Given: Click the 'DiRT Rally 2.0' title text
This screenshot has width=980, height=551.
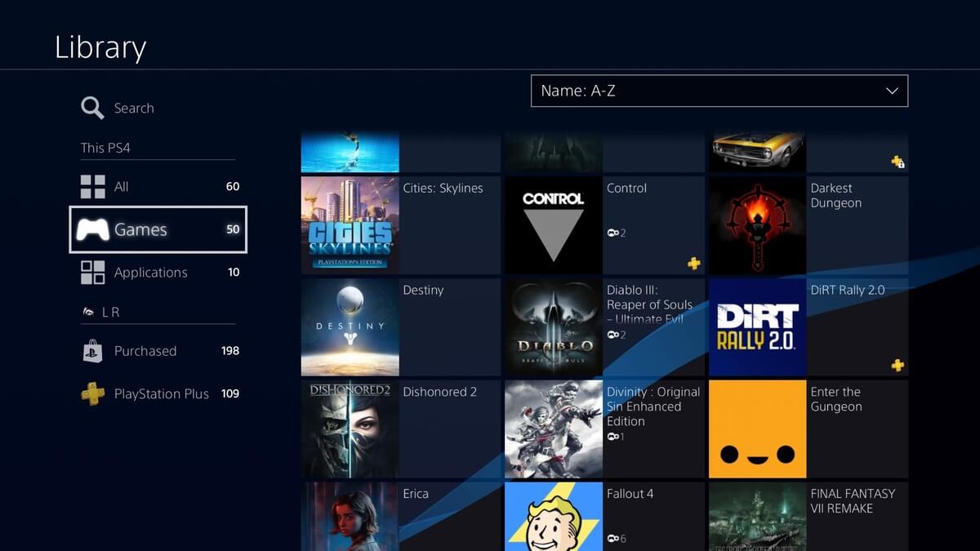Looking at the screenshot, I should tap(848, 290).
